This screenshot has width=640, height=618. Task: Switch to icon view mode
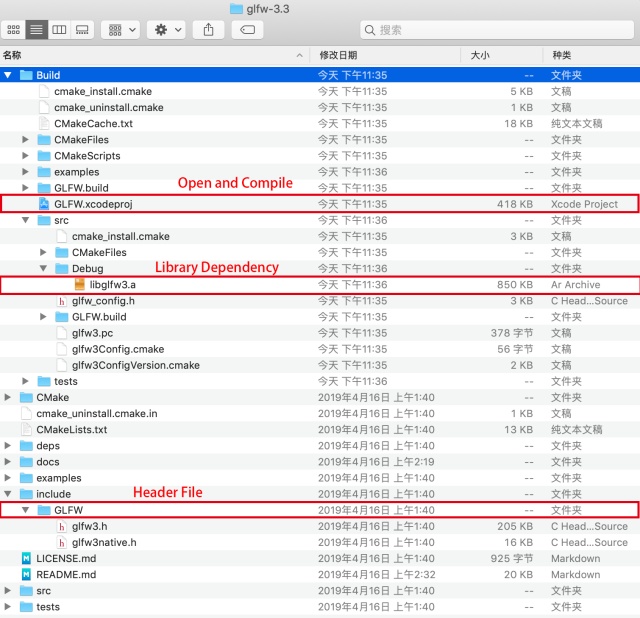(x=13, y=30)
